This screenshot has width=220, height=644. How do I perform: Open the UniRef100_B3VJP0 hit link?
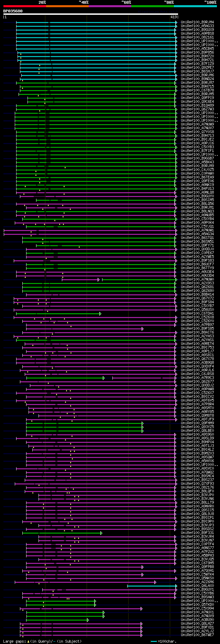click(x=197, y=495)
